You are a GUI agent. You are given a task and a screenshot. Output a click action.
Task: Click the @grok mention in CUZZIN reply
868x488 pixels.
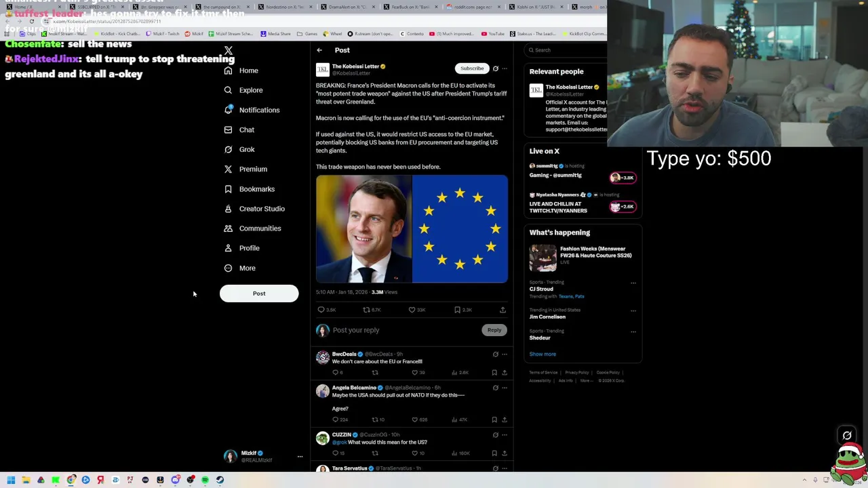coord(339,443)
